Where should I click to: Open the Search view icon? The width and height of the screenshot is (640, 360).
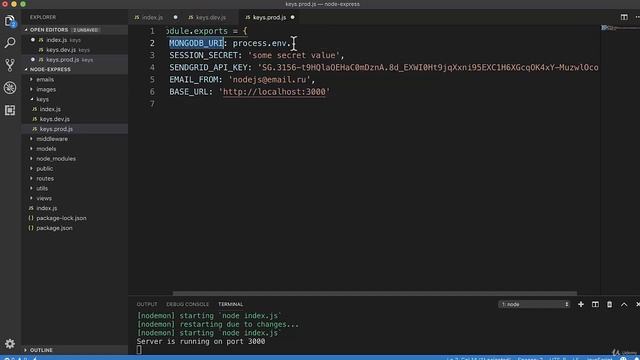[x=10, y=42]
